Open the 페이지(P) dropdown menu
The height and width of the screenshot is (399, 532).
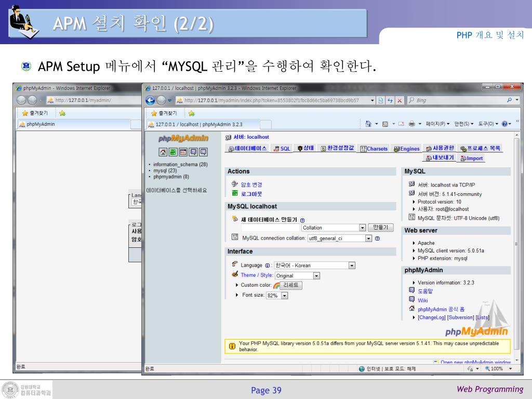pyautogui.click(x=437, y=124)
